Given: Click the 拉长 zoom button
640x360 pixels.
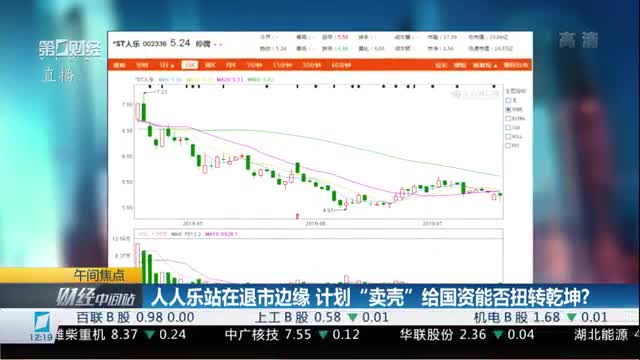Looking at the screenshot, I should tap(441, 65).
